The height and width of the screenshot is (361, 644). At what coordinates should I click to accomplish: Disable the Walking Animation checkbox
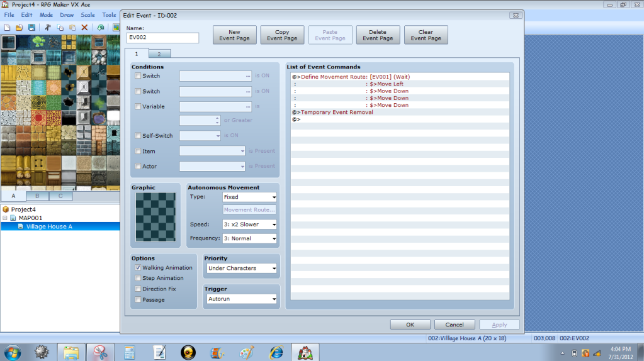click(138, 268)
